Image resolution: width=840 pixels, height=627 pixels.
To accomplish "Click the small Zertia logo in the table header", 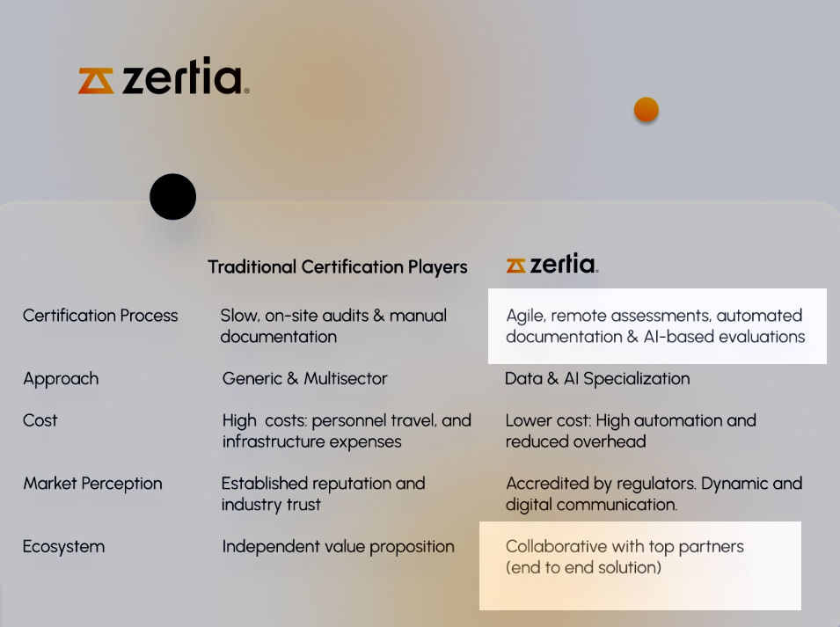I will pyautogui.click(x=552, y=265).
